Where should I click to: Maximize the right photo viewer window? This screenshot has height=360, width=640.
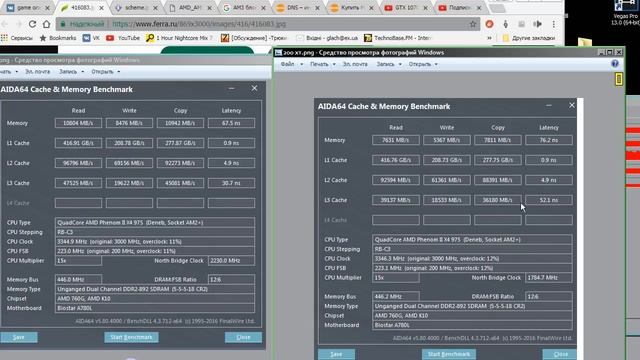pos(609,52)
